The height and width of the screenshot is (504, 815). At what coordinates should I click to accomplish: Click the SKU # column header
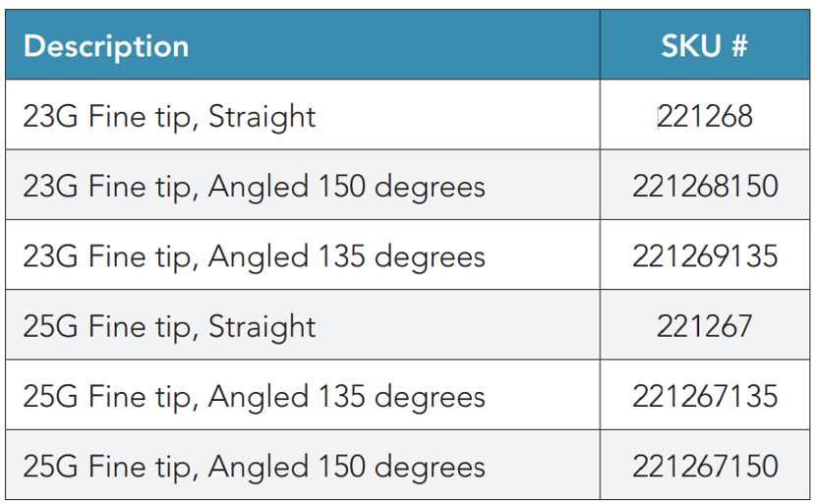[x=704, y=46]
